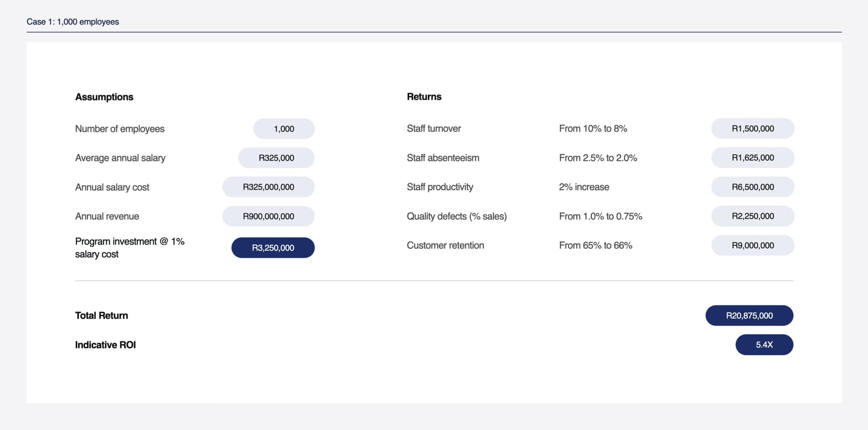Click the 'From 2.5% to 2.0%' text
The width and height of the screenshot is (868, 430).
(x=598, y=158)
